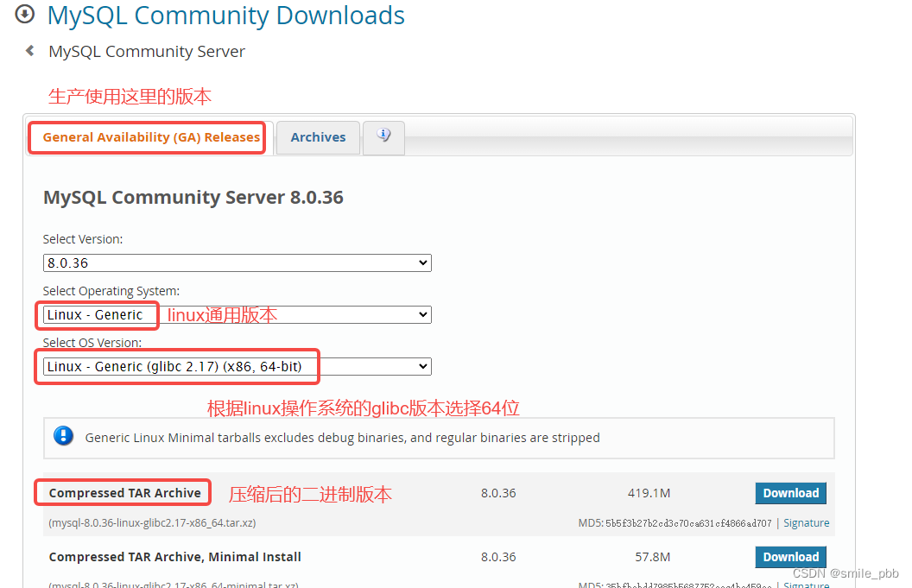The width and height of the screenshot is (912, 588).
Task: Click the back chevron next to MySQL Community Server
Action: 30,51
